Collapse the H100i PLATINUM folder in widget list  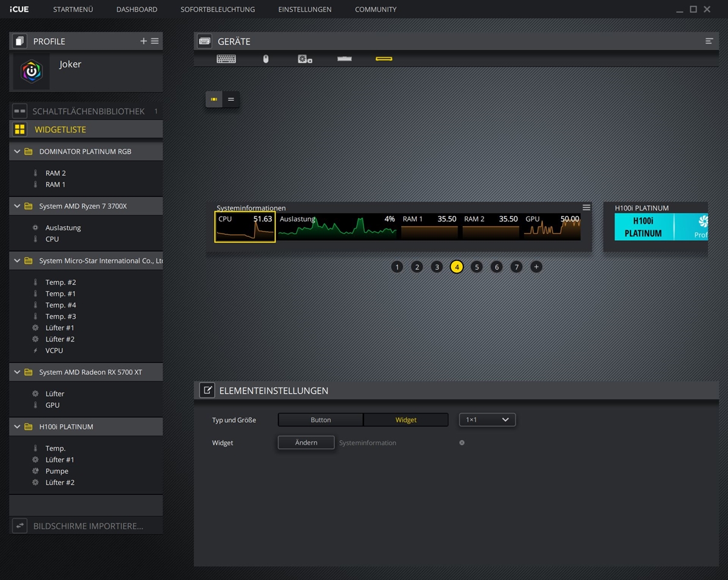click(17, 427)
